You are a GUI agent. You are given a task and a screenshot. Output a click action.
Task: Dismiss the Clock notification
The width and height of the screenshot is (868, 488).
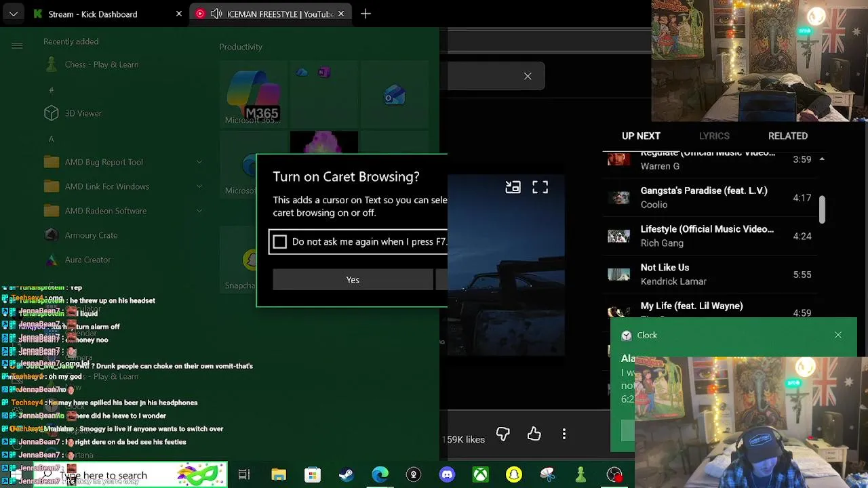click(x=838, y=335)
